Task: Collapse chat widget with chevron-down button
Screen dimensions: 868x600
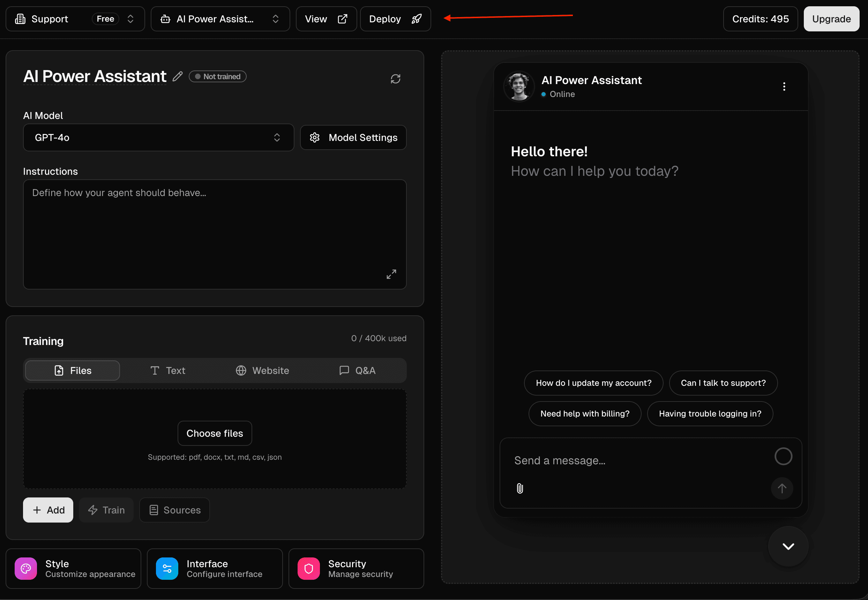Action: [788, 546]
